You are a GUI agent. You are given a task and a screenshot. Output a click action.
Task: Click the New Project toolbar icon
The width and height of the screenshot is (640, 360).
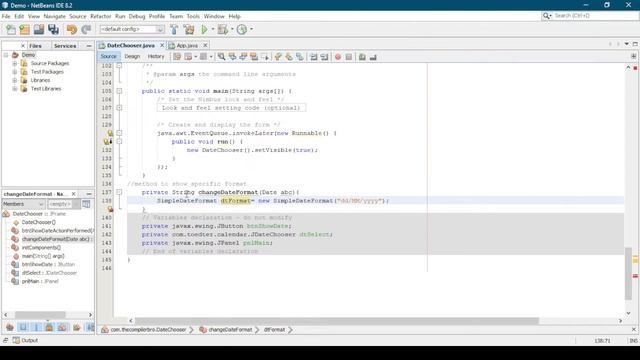[24, 29]
